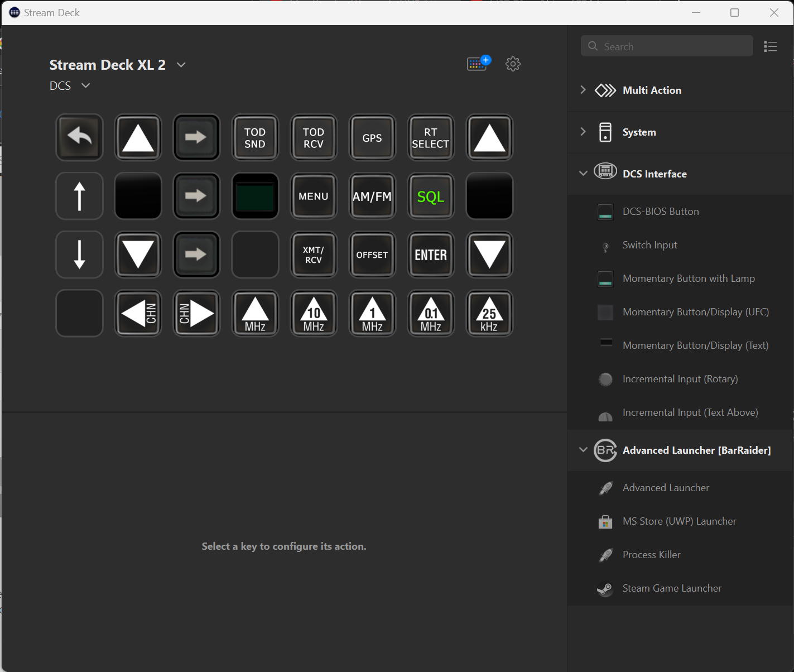Select the 25 kHz increment key
Screen dimensions: 794x672
coord(489,313)
